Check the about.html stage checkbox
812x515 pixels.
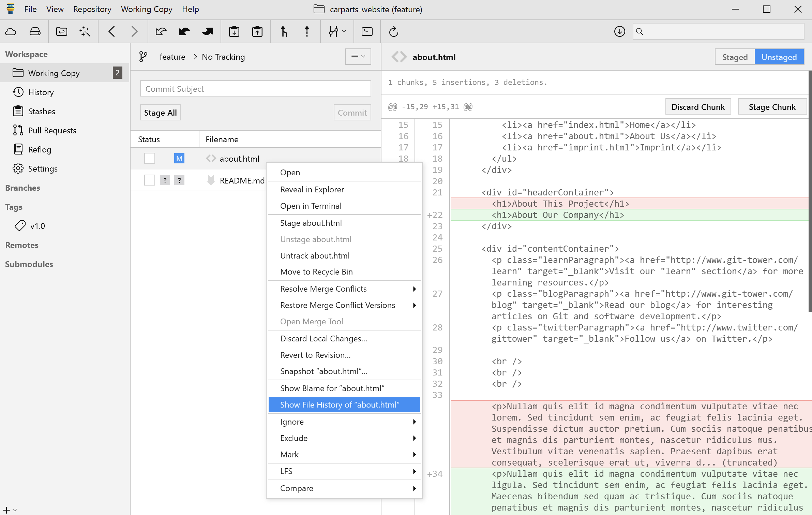click(149, 159)
